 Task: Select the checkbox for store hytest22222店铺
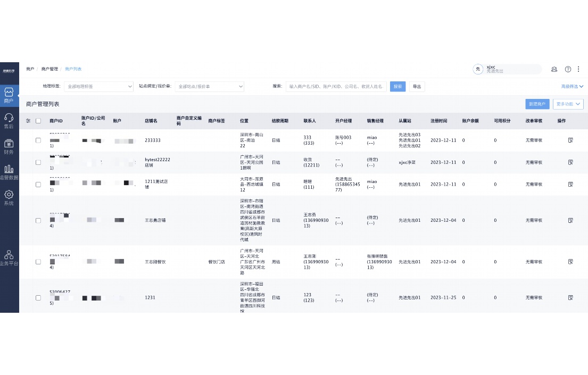[x=38, y=162]
